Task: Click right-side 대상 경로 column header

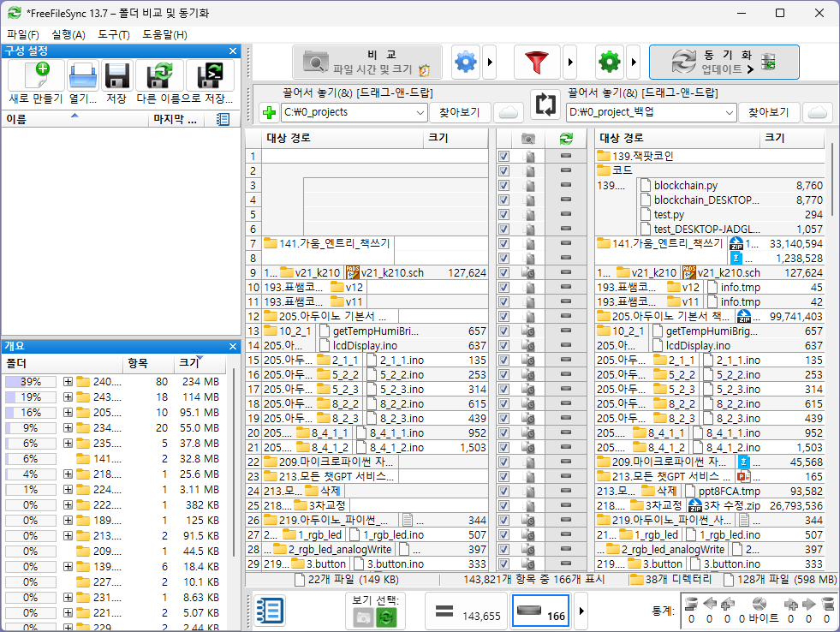Action: point(677,138)
